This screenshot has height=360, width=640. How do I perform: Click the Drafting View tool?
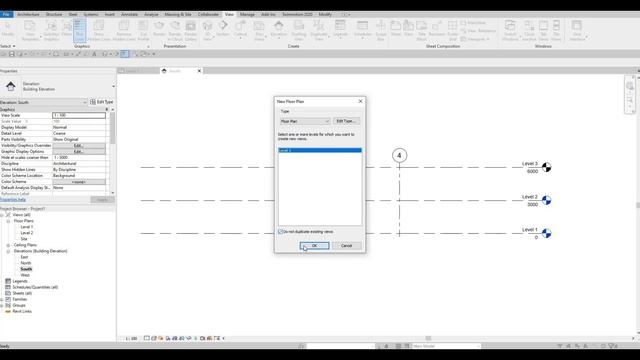[x=299, y=31]
